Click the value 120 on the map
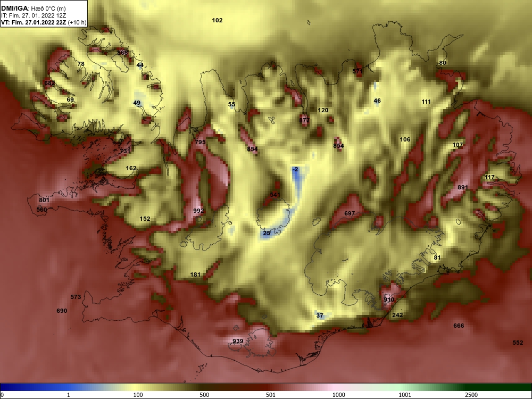Screen dimensions: 532x399 click(x=323, y=110)
